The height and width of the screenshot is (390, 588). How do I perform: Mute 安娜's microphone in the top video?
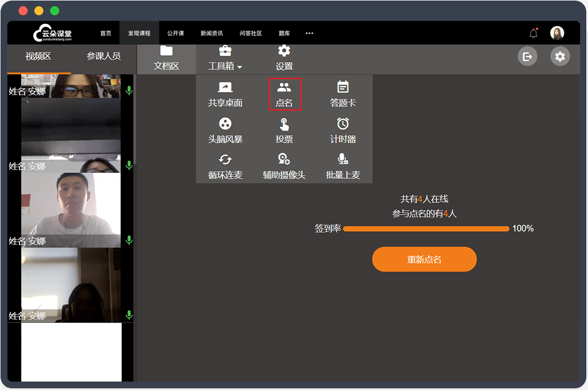tap(129, 90)
